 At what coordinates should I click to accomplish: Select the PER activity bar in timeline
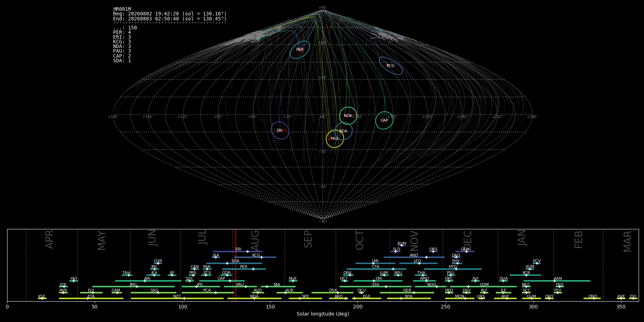[x=244, y=269]
